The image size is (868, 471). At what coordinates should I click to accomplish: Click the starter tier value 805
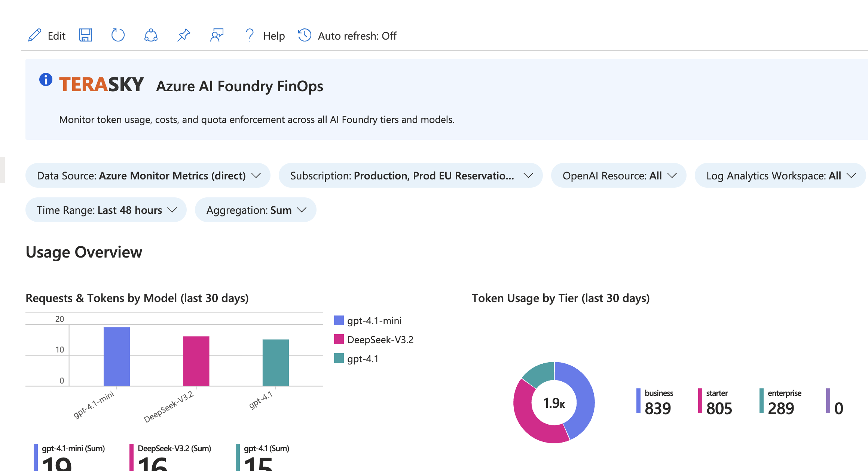pos(719,408)
